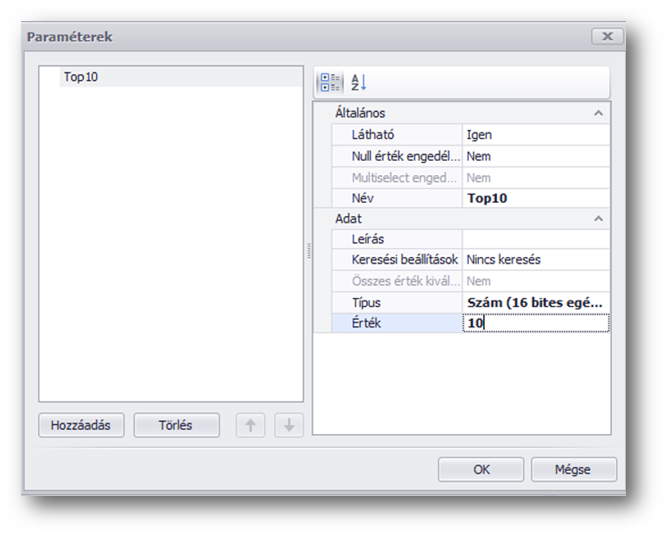Switch property grid to categorized view
Image resolution: width=668 pixels, height=538 pixels.
330,82
